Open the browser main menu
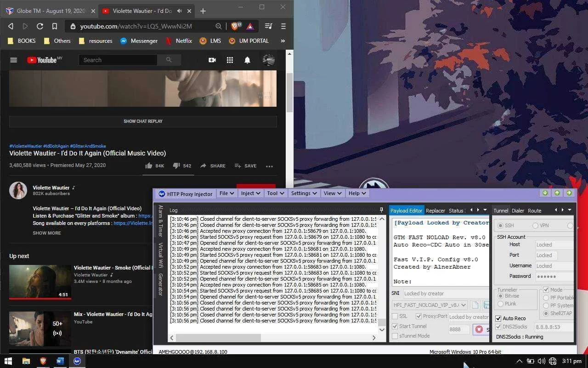The height and width of the screenshot is (368, 588). (283, 26)
